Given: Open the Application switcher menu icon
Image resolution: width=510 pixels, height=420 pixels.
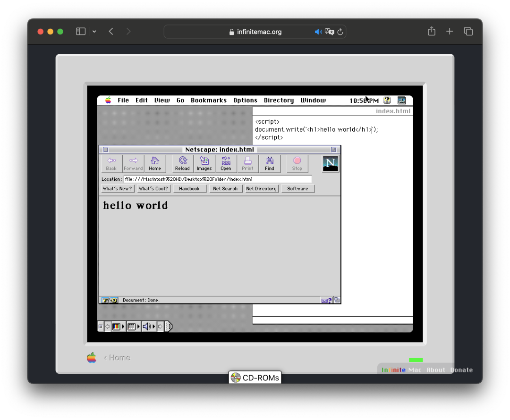Looking at the screenshot, I should coord(402,101).
